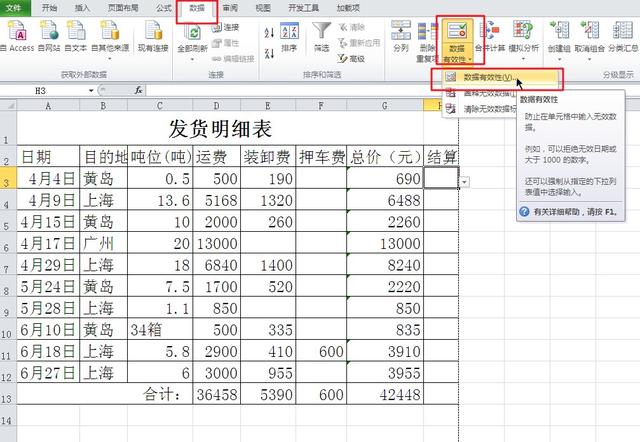Image resolution: width=640 pixels, height=442 pixels.
Task: Switch to the Page Layout (页面布局) tab
Action: coord(123,8)
